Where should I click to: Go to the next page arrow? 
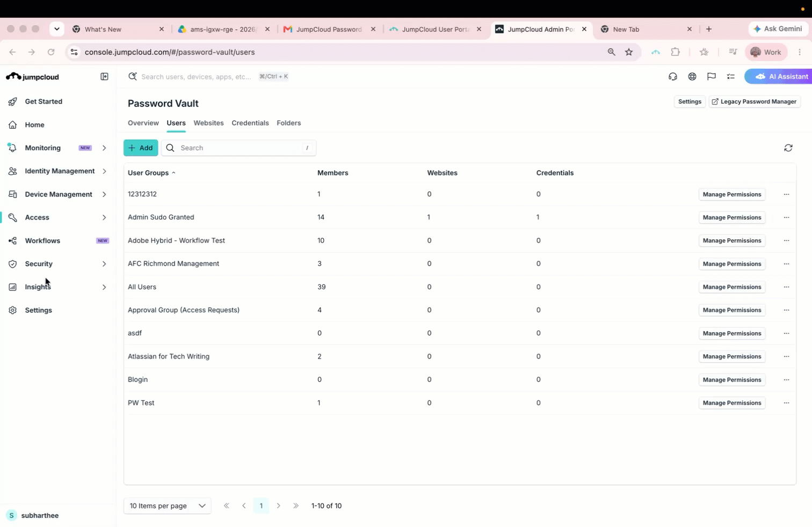[278, 506]
